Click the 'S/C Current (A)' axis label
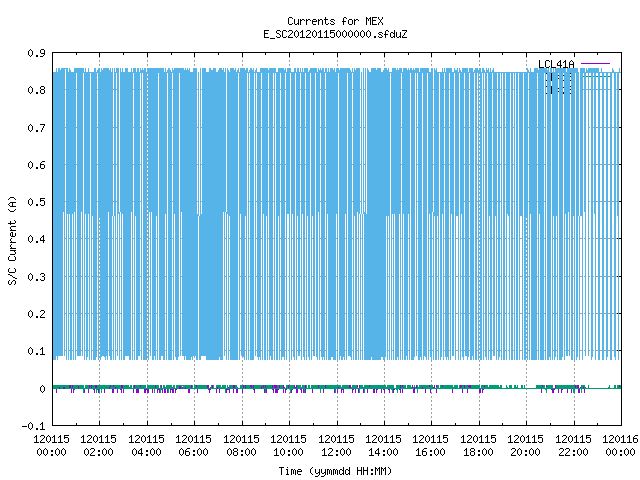The image size is (640, 480). point(12,240)
